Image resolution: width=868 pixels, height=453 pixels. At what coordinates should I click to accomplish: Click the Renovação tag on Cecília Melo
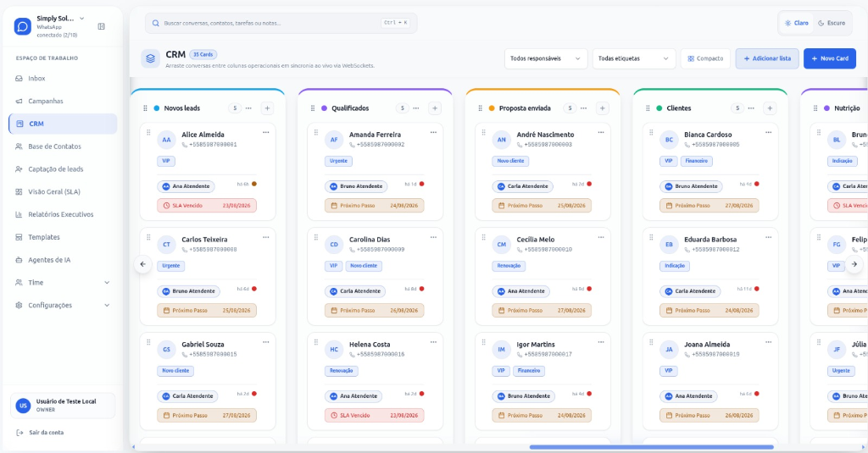click(509, 266)
